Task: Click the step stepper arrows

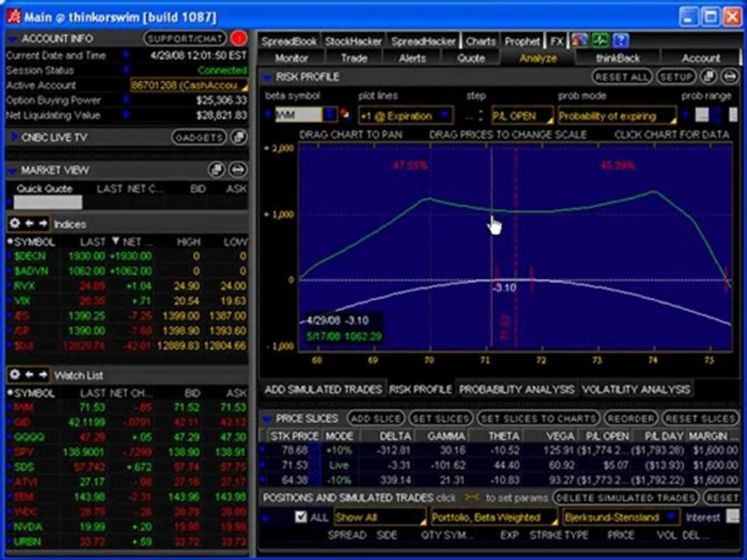Action: (x=480, y=115)
